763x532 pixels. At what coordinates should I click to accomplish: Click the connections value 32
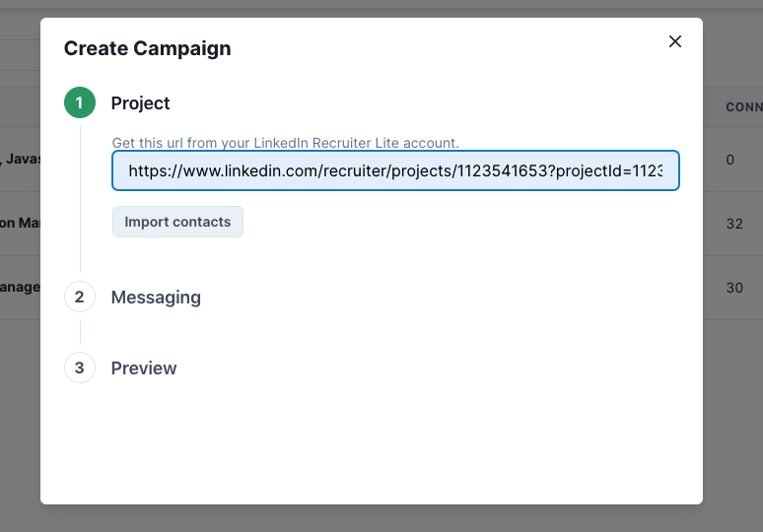click(733, 224)
